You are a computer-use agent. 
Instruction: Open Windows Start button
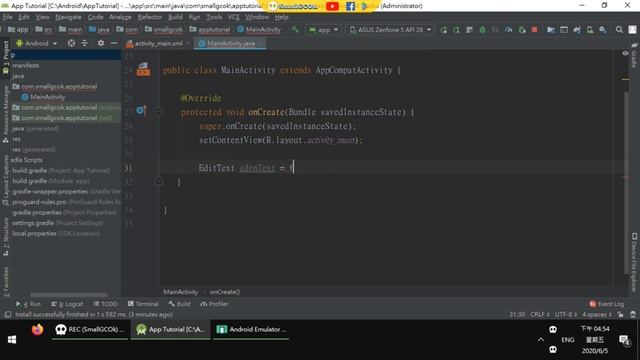pyautogui.click(x=12, y=340)
